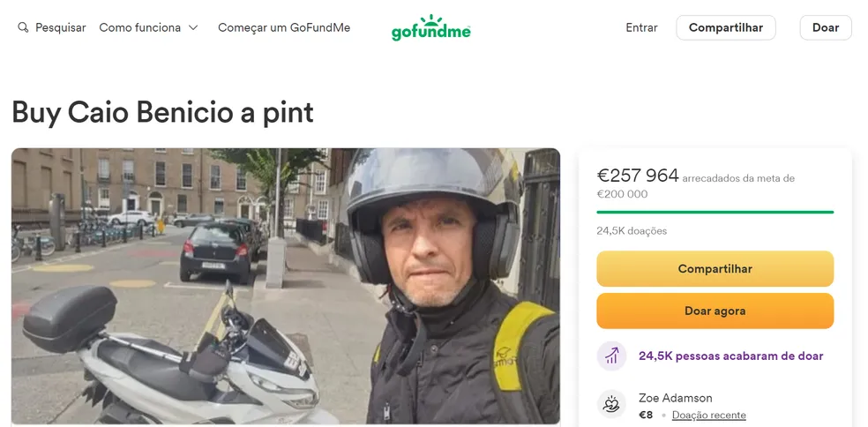868x427 pixels.
Task: Click Pesquisar in the header
Action: pos(60,27)
